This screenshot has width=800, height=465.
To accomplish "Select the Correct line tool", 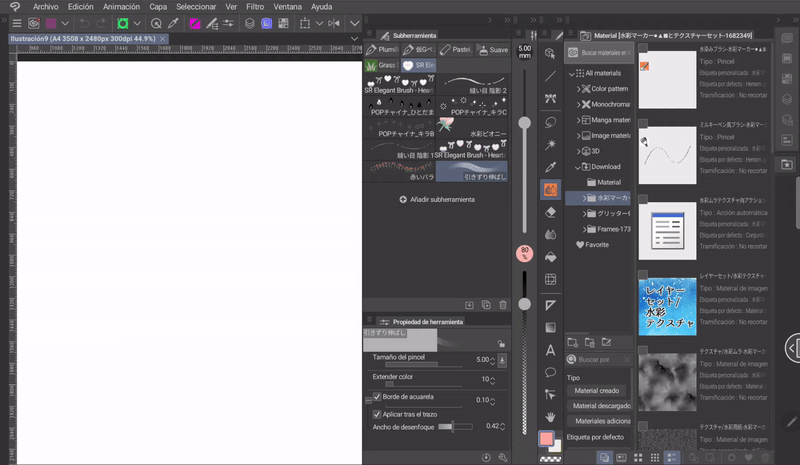I will pos(550,395).
